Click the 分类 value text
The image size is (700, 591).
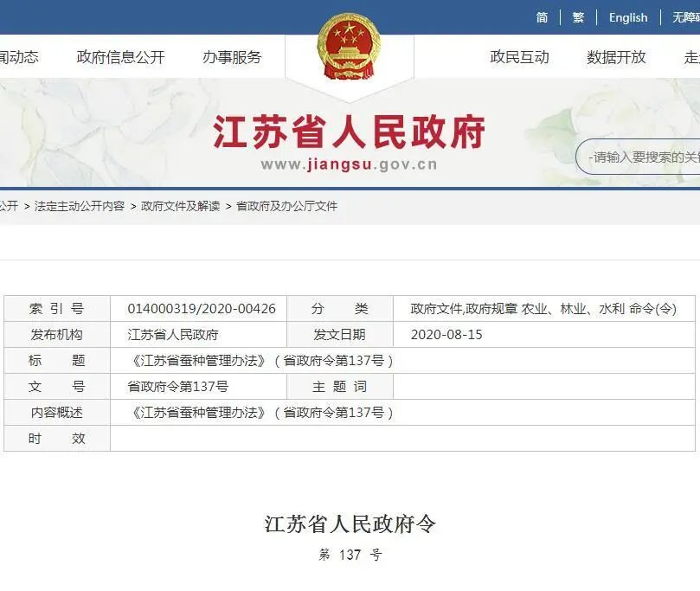[543, 308]
